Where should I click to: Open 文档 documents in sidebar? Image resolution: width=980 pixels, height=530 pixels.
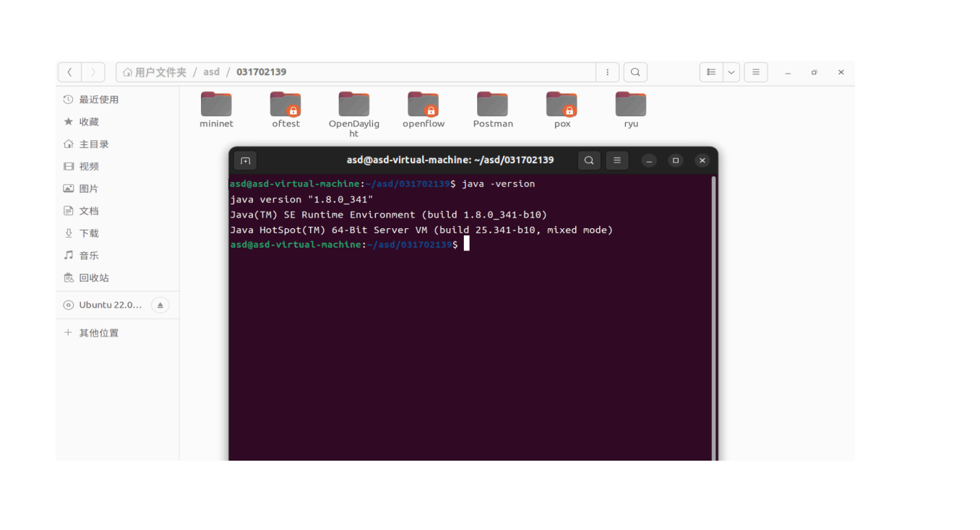coord(117,211)
